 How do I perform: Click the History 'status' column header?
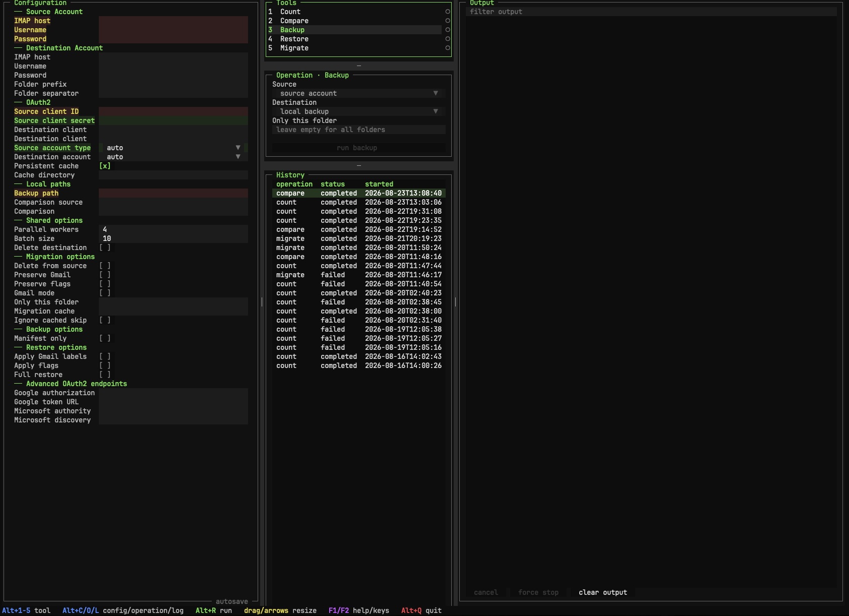click(x=333, y=184)
